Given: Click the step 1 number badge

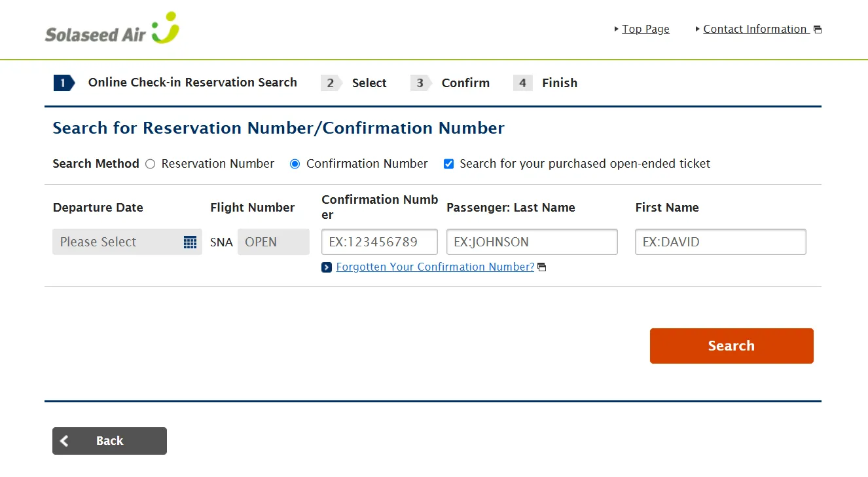Looking at the screenshot, I should (x=63, y=83).
